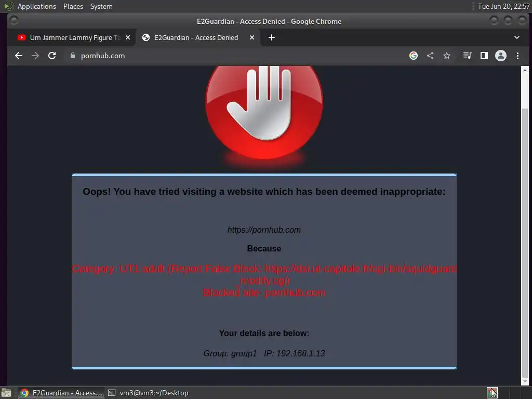Close the E2Guardian - Access Denied tab
The width and height of the screenshot is (532, 399).
pyautogui.click(x=252, y=37)
